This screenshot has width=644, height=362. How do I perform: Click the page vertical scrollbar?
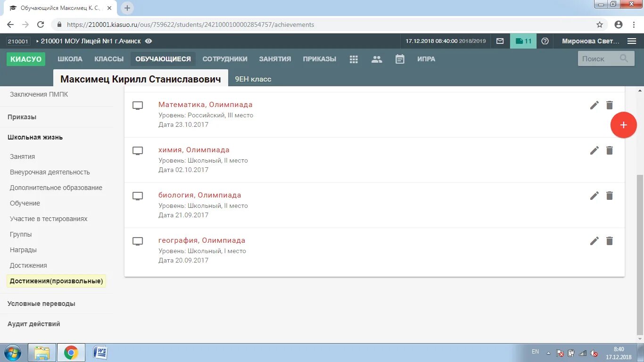tap(640, 255)
